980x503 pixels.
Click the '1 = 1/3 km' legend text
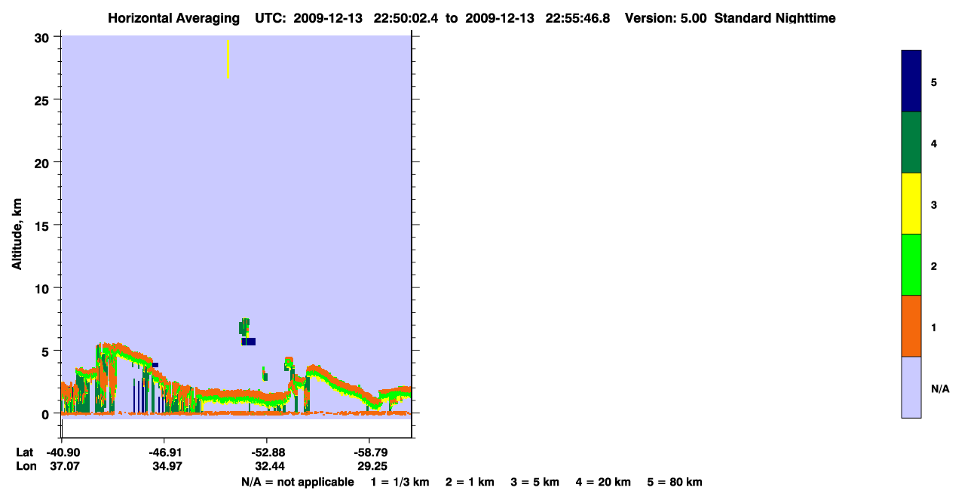coord(400,482)
